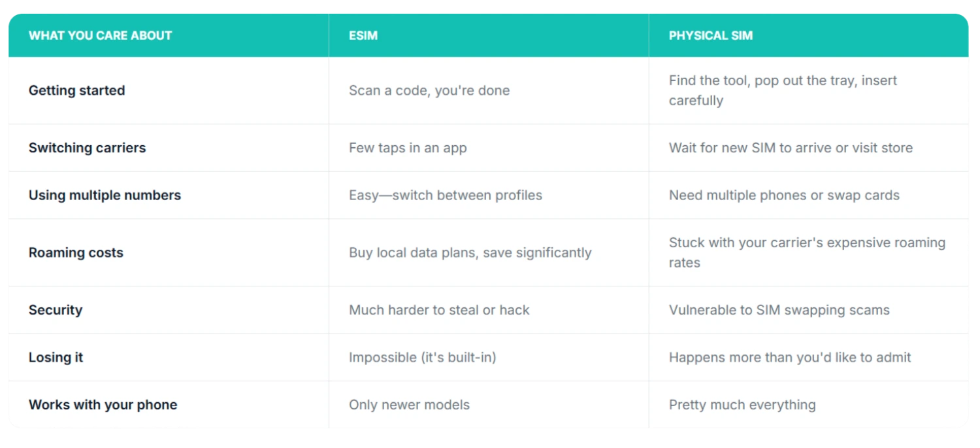Click the 'Only newer models' cell
Screen dimensions: 980x448
pos(409,405)
